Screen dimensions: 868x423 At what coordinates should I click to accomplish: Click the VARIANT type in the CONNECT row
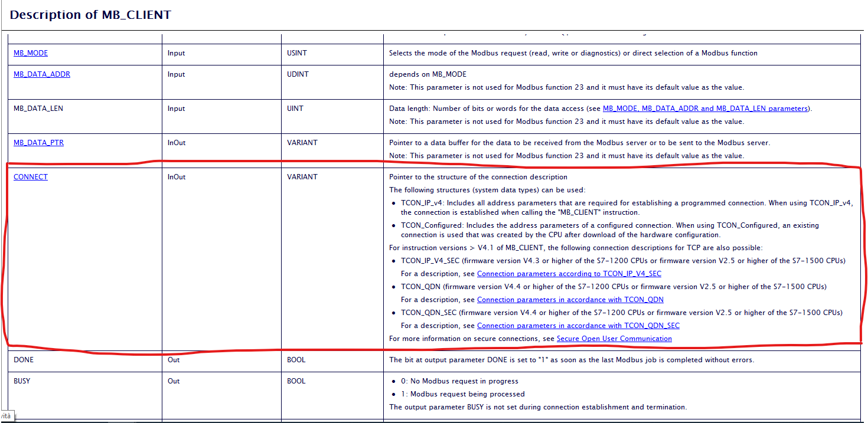(302, 177)
